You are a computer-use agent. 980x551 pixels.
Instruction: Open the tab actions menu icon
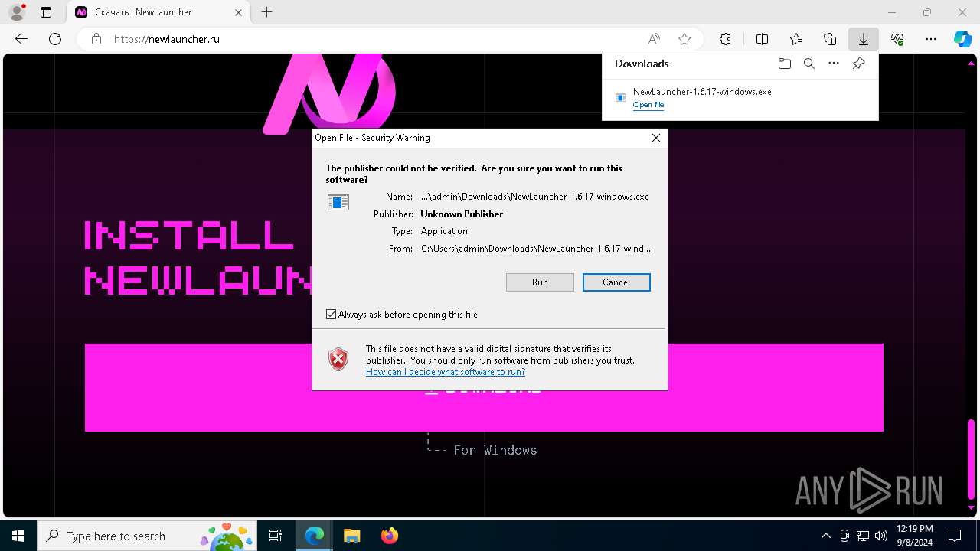pos(46,12)
